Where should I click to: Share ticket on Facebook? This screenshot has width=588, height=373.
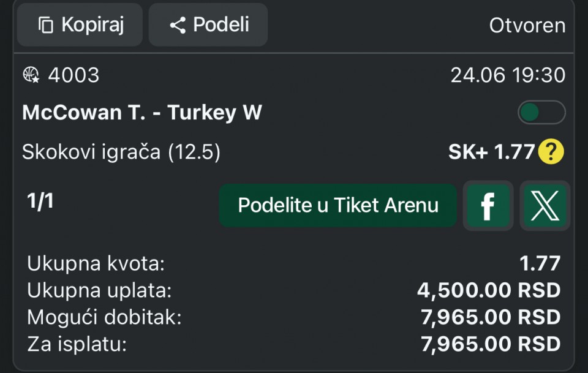pos(488,205)
